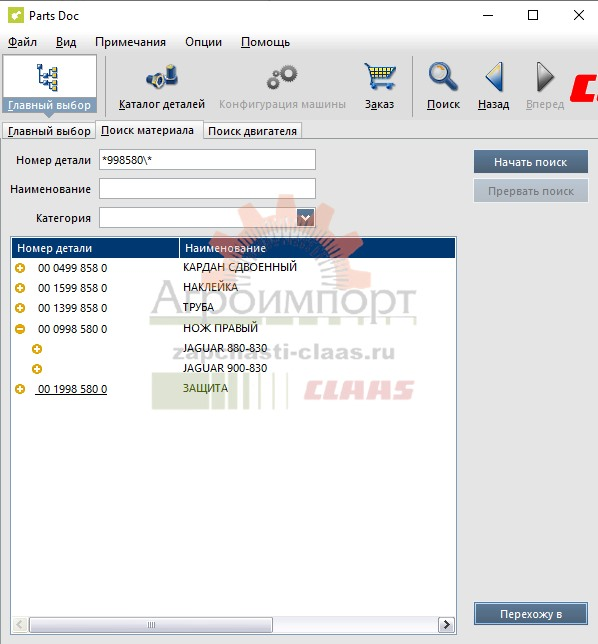This screenshot has width=598, height=644.
Task: Click the Parts Doc app icon in the title bar
Action: [16, 16]
